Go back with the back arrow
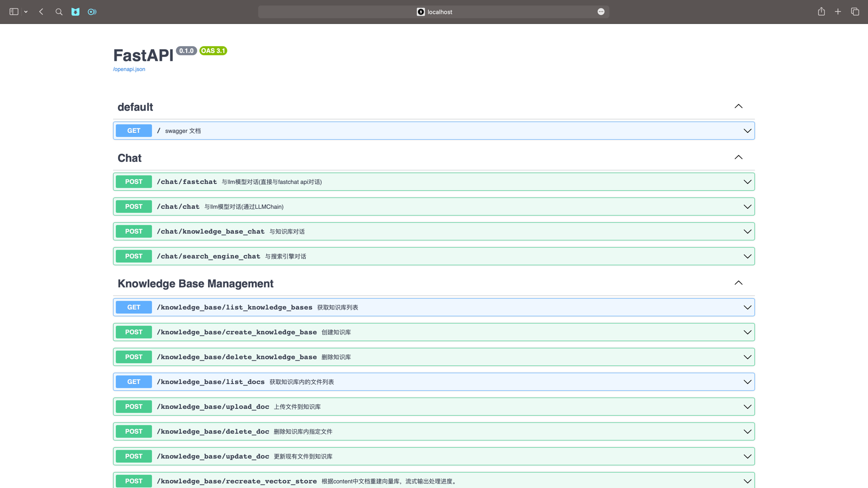Viewport: 868px width, 488px height. point(41,12)
